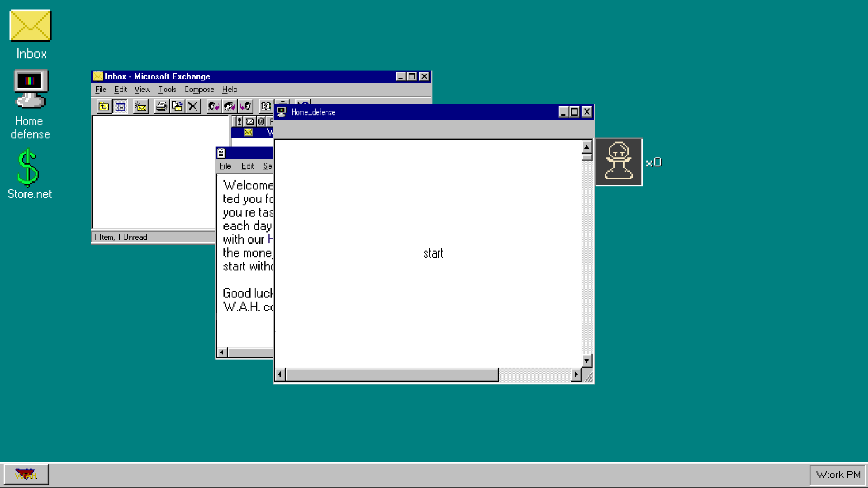
Task: Minimize the Home_defense window
Action: 563,112
